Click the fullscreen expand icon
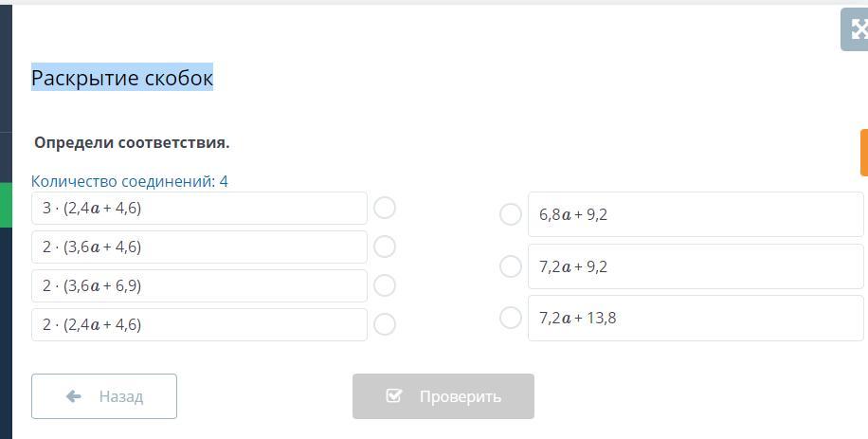 pos(856,29)
